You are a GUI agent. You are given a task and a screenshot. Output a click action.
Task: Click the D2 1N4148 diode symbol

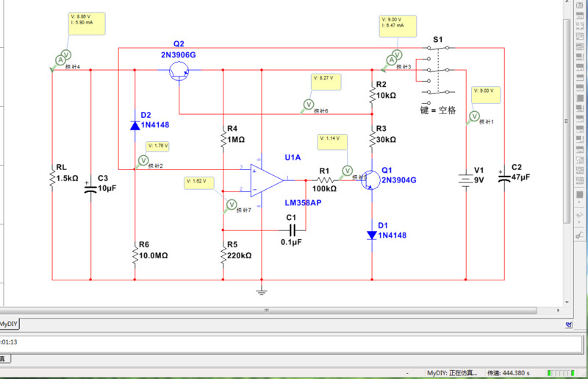pos(135,125)
